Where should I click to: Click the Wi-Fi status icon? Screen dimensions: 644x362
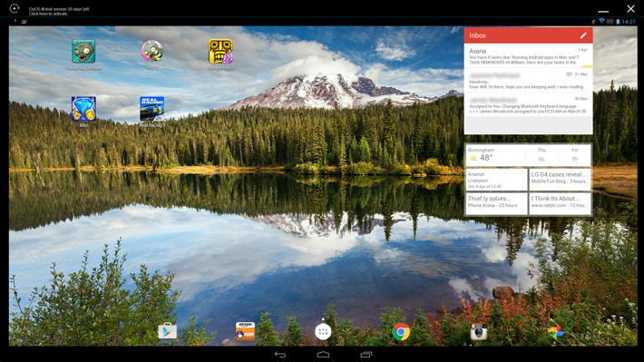[601, 22]
